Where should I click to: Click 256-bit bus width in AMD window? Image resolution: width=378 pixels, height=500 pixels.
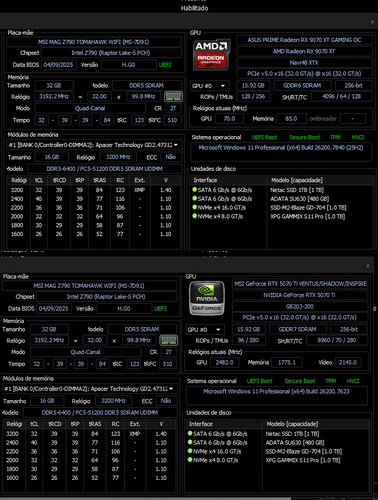point(354,86)
